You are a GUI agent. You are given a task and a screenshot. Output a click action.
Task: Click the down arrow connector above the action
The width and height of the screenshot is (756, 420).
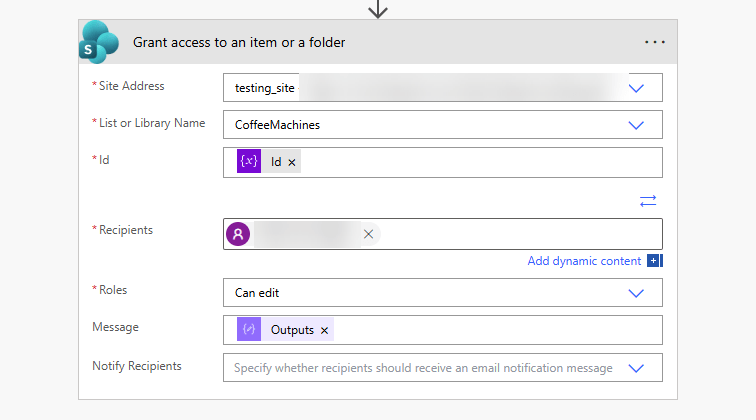[378, 9]
